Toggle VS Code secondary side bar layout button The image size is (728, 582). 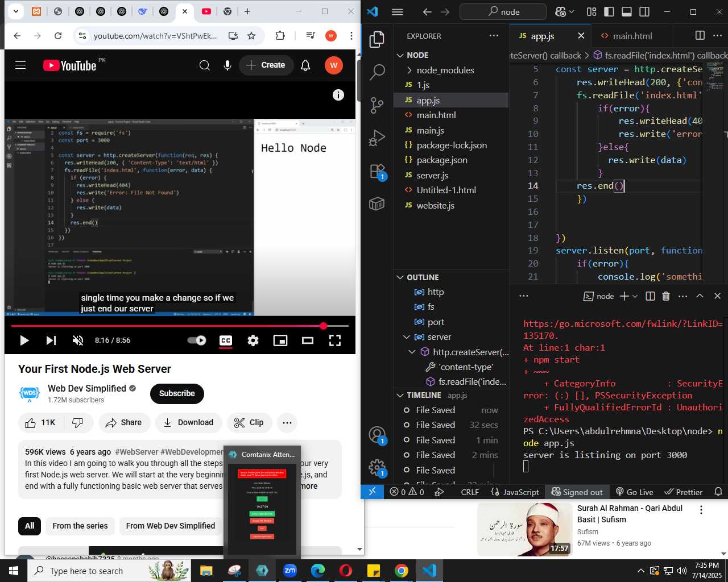click(644, 11)
